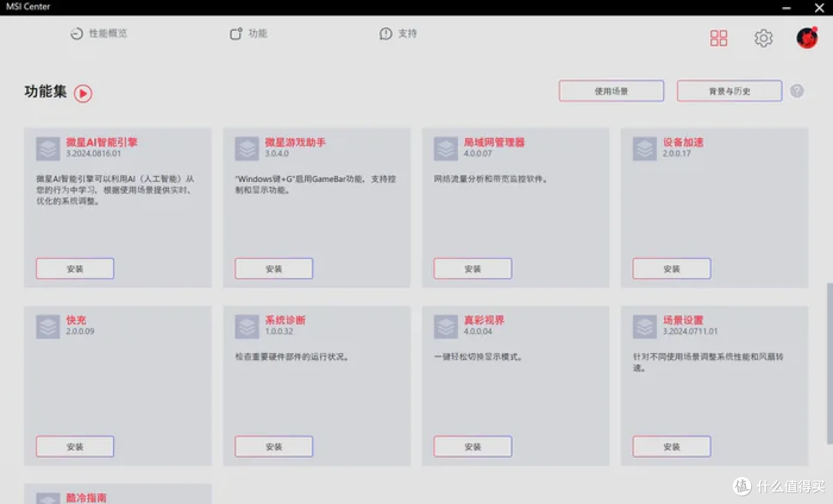Install 系统诊断
This screenshot has height=504, width=833.
pyautogui.click(x=274, y=446)
